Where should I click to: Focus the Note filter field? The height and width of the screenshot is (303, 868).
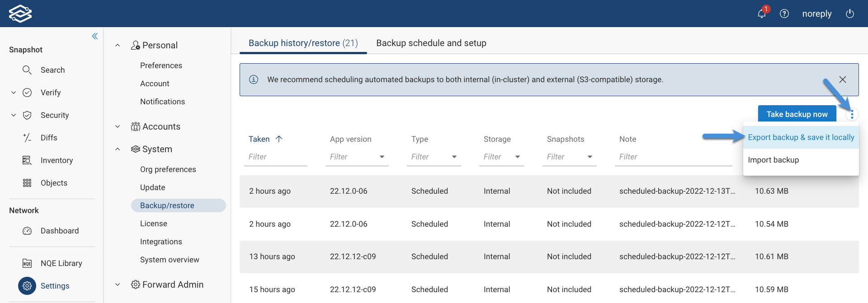674,157
